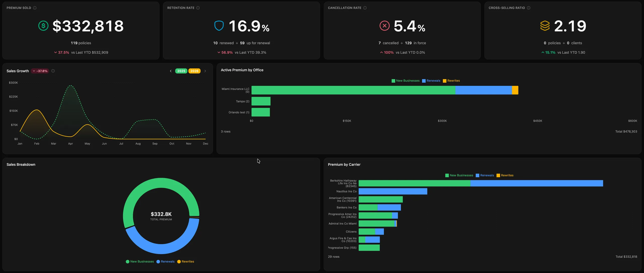Click the Progressive Grp (155) bar
The image size is (644, 273).
[369, 248]
